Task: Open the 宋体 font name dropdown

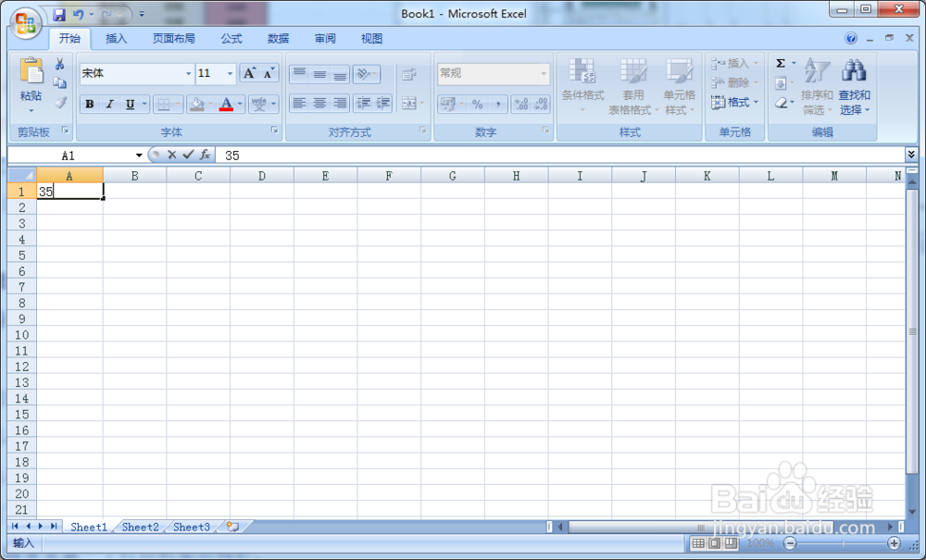Action: [188, 74]
